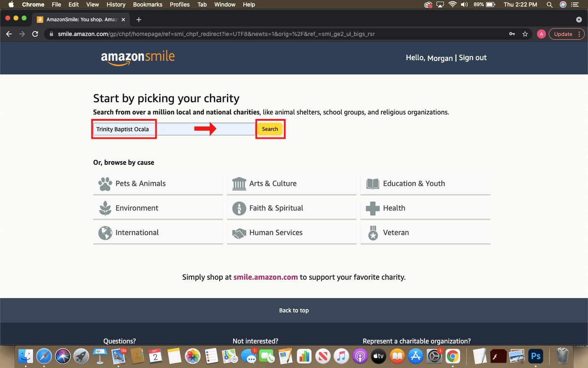The height and width of the screenshot is (368, 588).
Task: Bookmark this page with star icon
Action: tap(525, 34)
